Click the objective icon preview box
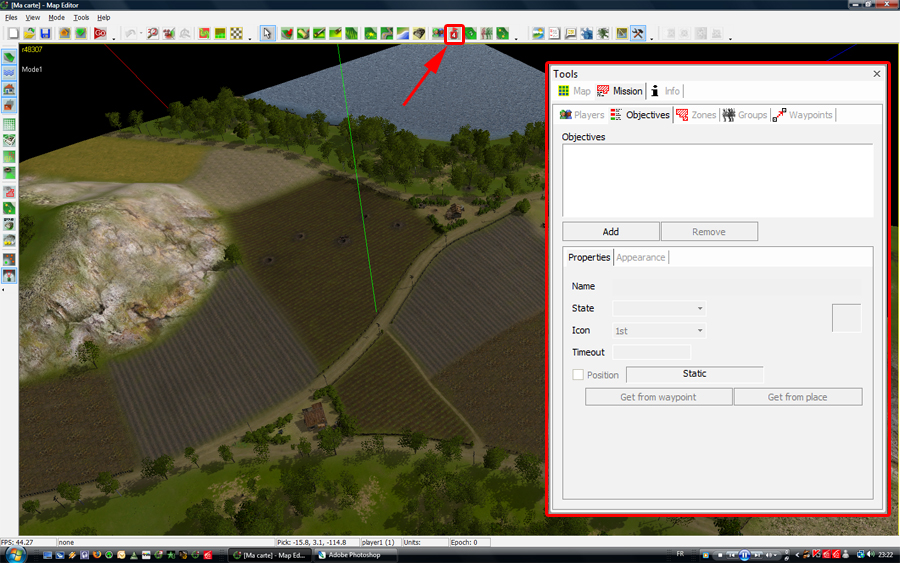This screenshot has width=900, height=563. (846, 318)
